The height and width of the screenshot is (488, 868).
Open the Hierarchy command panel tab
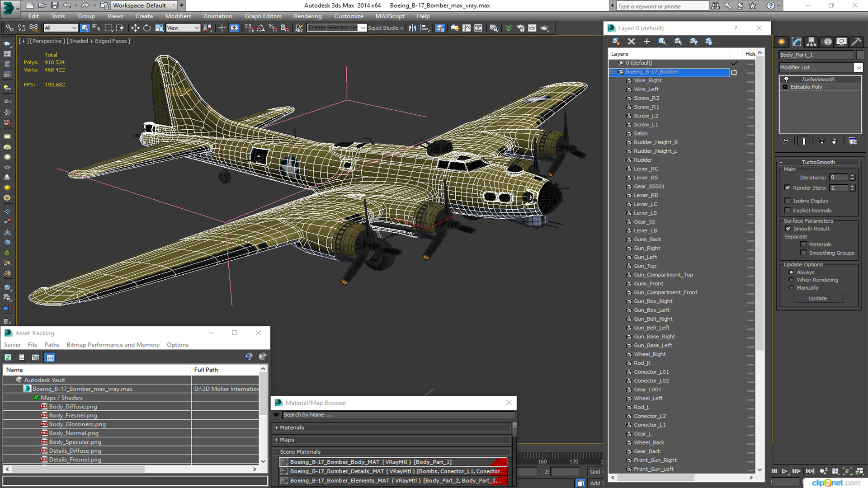pos(811,42)
